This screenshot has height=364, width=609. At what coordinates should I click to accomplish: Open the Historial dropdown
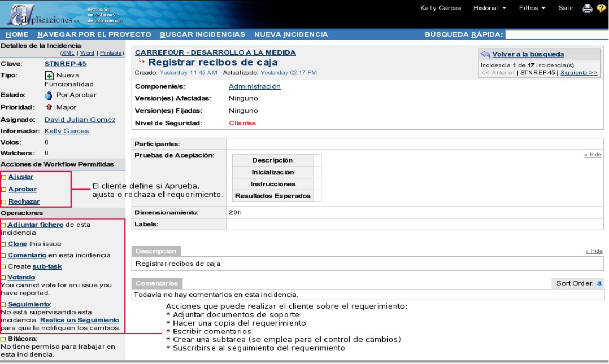pos(489,8)
